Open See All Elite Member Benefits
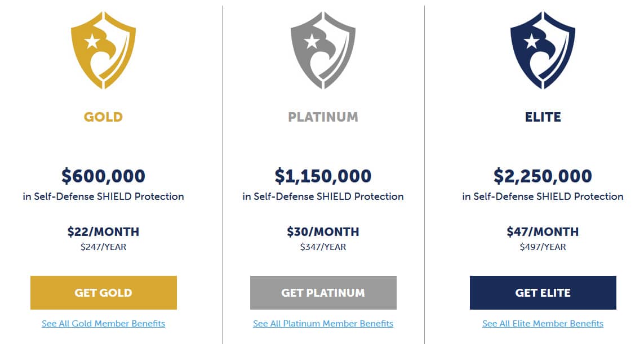Image resolution: width=644 pixels, height=344 pixels. 543,324
